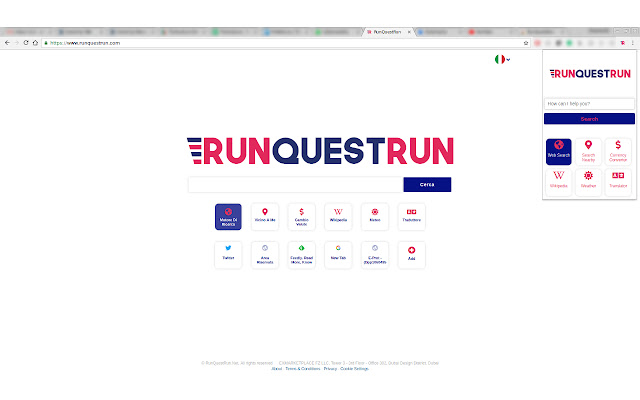
Task: Click the Cerca search button
Action: tap(427, 184)
